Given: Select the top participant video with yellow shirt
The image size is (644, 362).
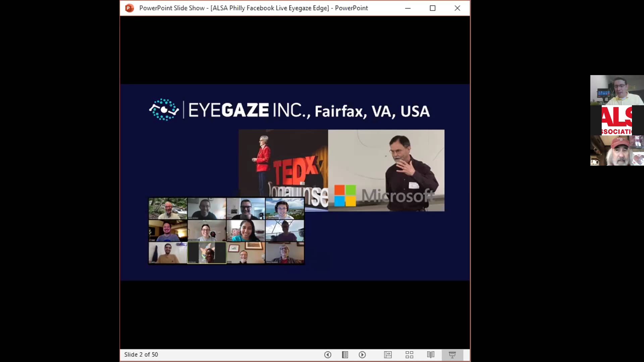Looking at the screenshot, I should 617,90.
